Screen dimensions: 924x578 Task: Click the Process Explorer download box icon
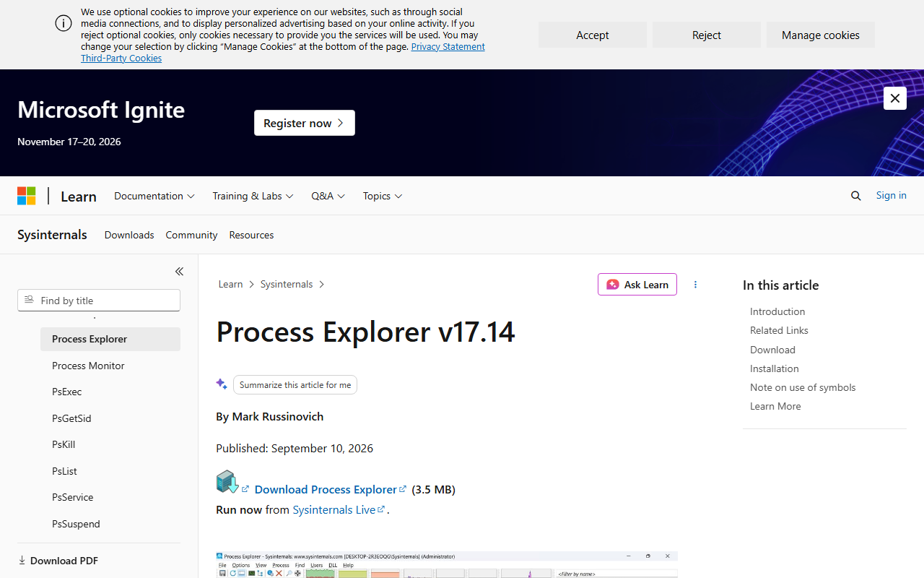coord(227,482)
